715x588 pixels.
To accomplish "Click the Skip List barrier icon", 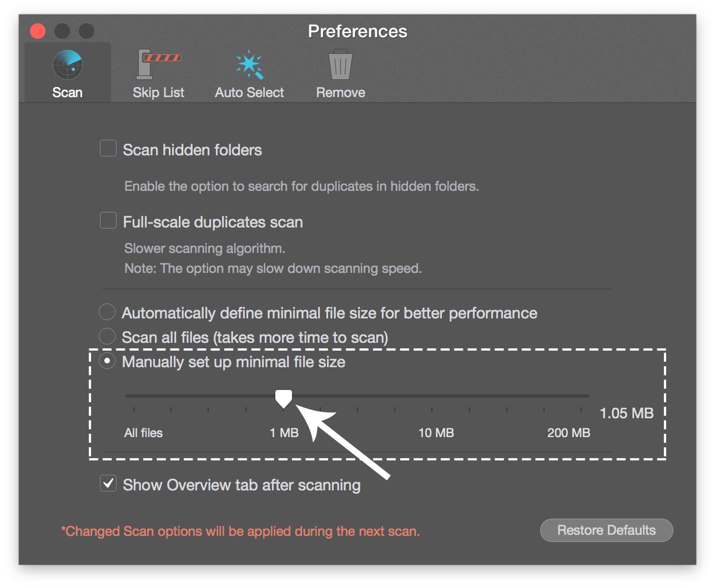I will [159, 64].
